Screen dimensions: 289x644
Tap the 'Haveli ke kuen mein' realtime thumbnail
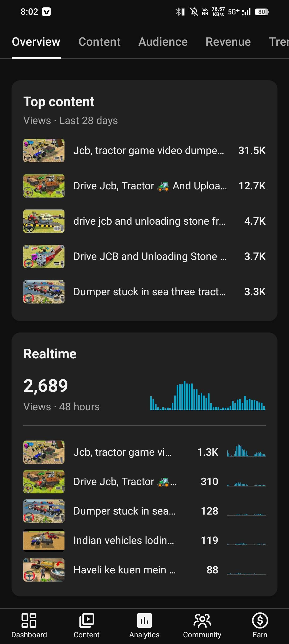click(x=44, y=570)
